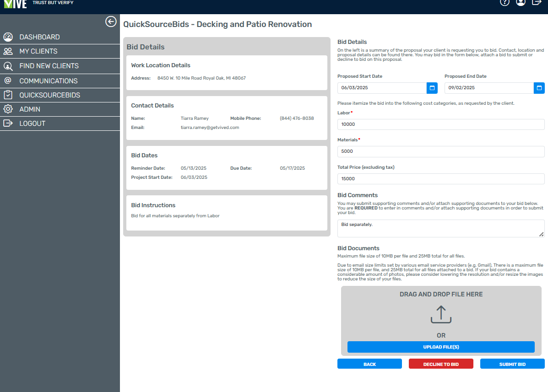Click the page title QuickSourceBids - Decking and Patio Renovation
The height and width of the screenshot is (392, 548).
(x=217, y=24)
